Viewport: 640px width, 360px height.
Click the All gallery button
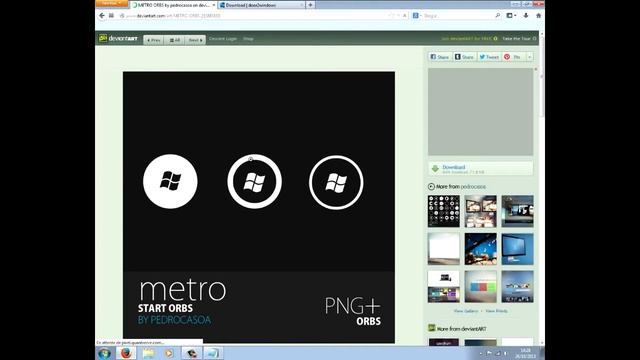tap(175, 40)
